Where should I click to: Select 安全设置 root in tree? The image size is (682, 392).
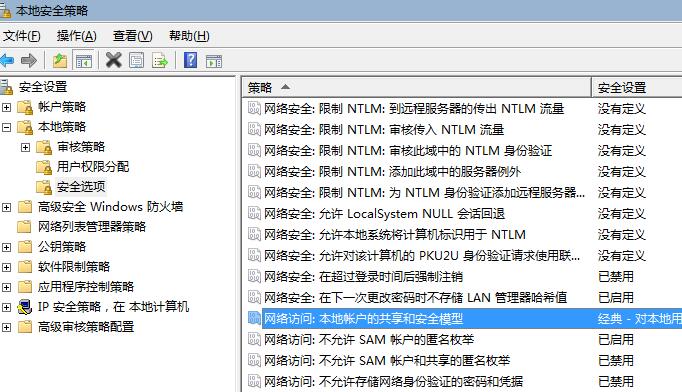coord(43,87)
